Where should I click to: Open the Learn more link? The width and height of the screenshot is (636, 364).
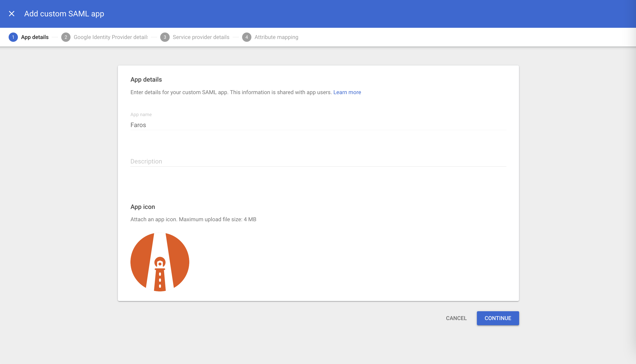pyautogui.click(x=347, y=92)
